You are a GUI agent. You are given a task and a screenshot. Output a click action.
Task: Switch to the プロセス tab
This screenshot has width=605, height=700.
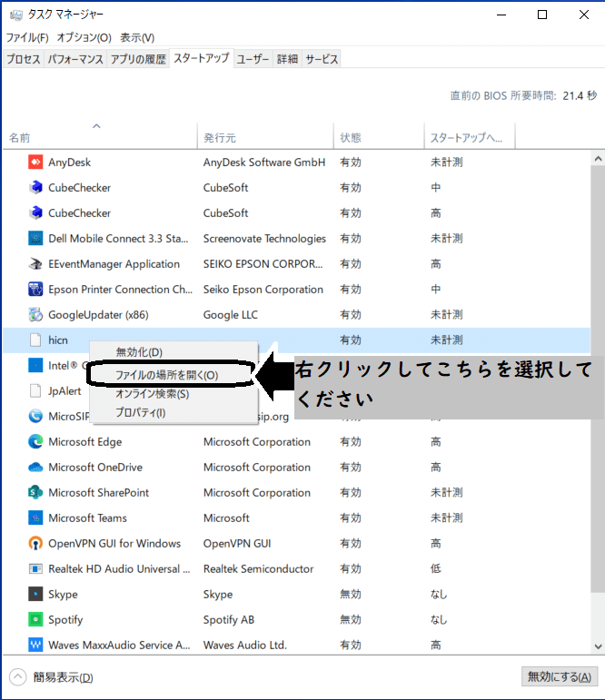[24, 59]
